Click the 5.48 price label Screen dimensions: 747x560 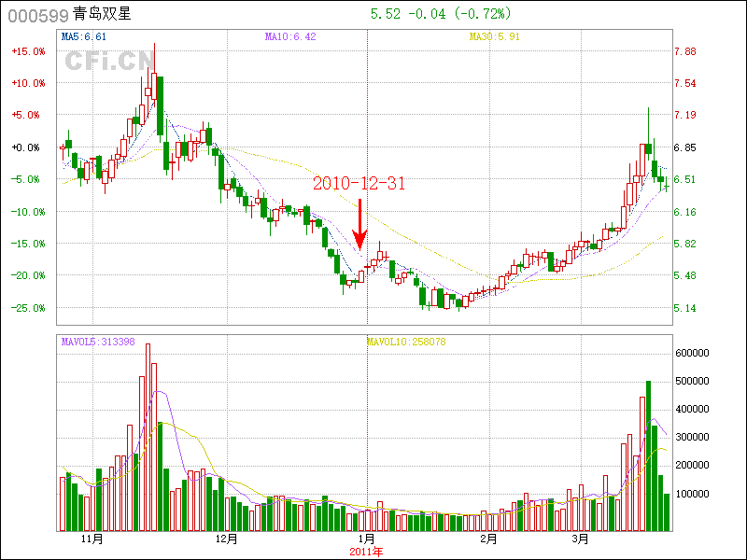(x=685, y=275)
